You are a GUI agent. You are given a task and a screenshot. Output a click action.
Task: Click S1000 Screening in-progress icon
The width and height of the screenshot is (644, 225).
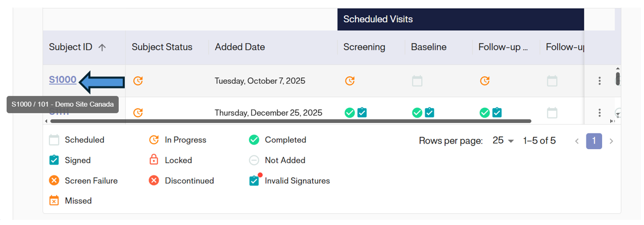click(350, 81)
